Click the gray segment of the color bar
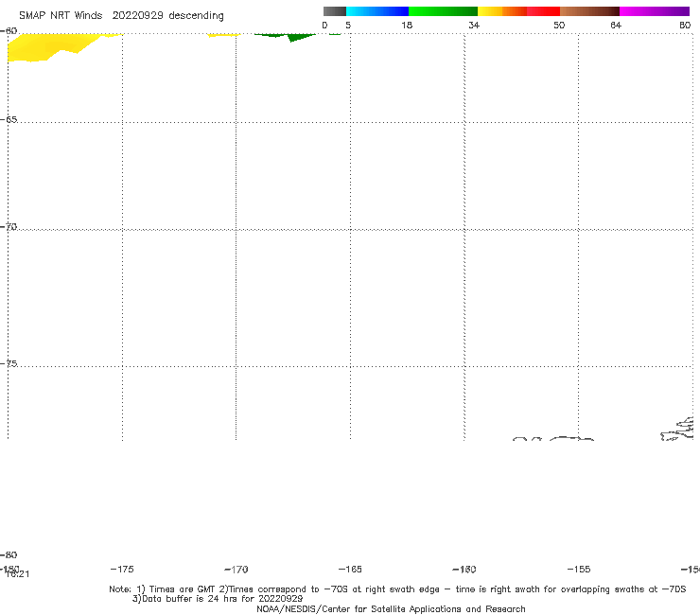This screenshot has height=615, width=700. click(x=334, y=11)
